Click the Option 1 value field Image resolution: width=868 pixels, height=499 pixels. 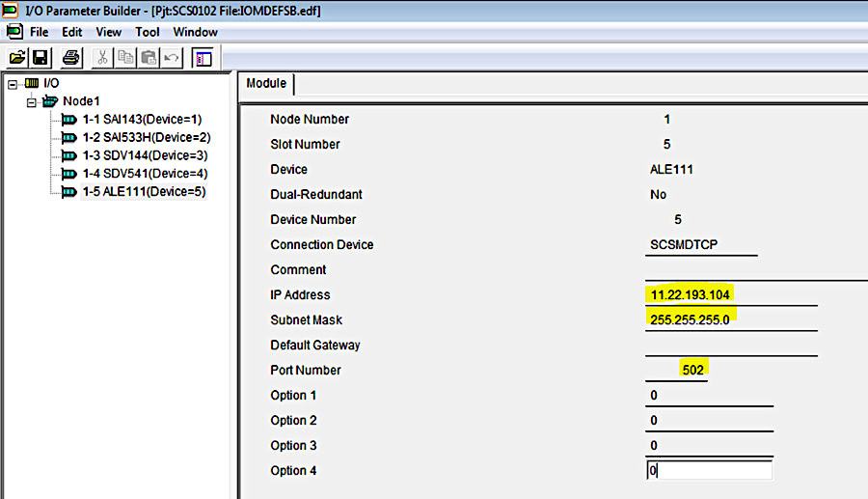coord(709,396)
